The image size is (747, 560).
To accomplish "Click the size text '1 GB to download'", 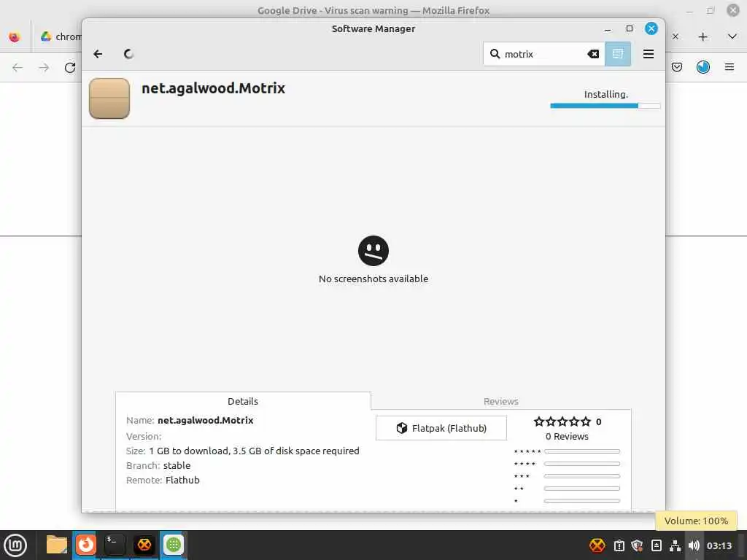I will coord(189,451).
